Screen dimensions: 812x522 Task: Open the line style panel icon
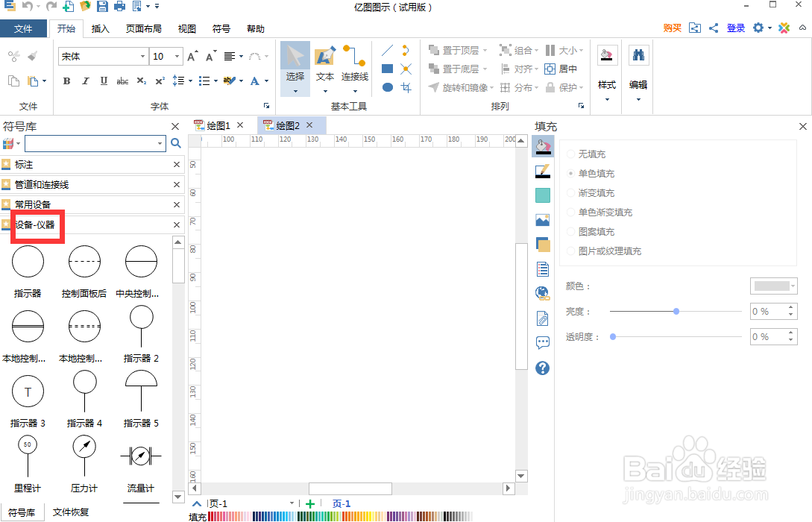click(543, 171)
